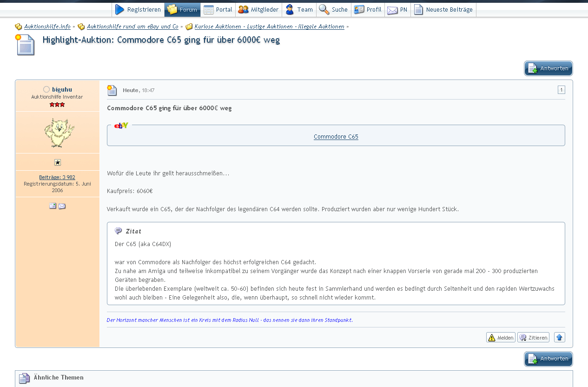Open the Portal menu item

pos(218,10)
